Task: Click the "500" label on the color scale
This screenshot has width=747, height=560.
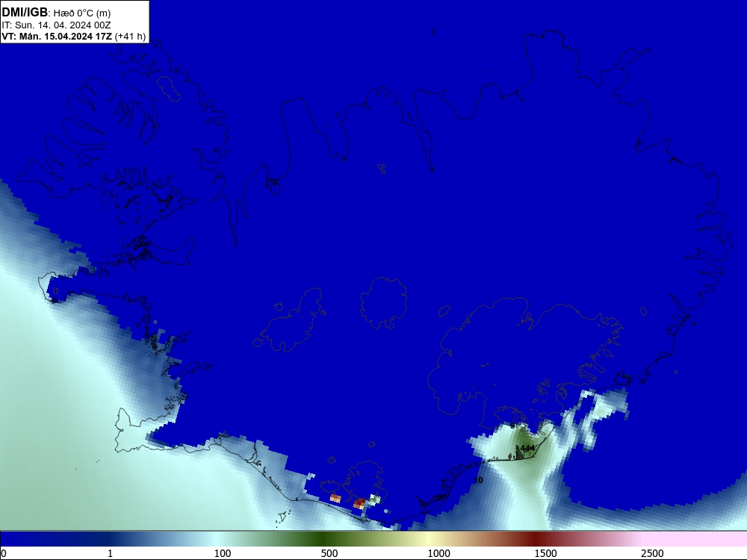Action: [329, 553]
